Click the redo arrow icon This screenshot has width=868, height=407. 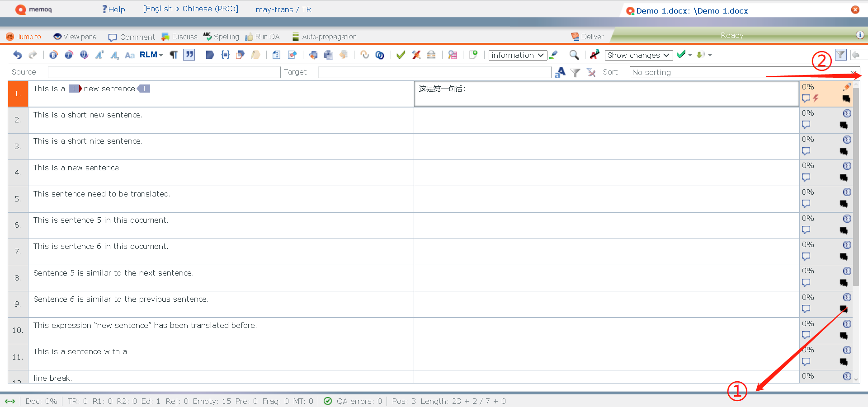33,55
